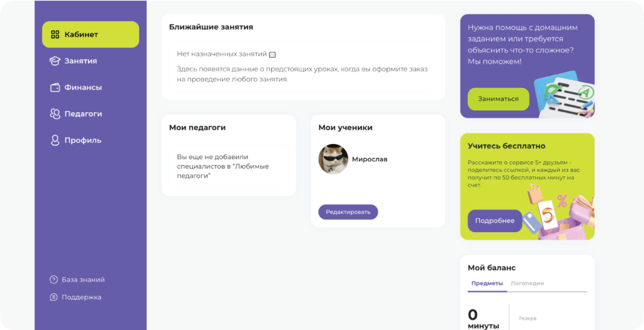This screenshot has width=644, height=330.
Task: Go to the Финансы section
Action: point(83,87)
